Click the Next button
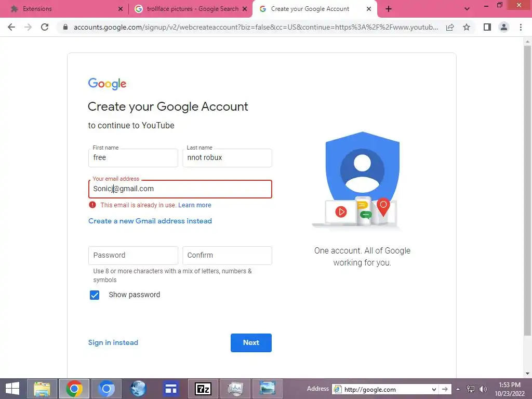The width and height of the screenshot is (532, 399). click(x=251, y=343)
